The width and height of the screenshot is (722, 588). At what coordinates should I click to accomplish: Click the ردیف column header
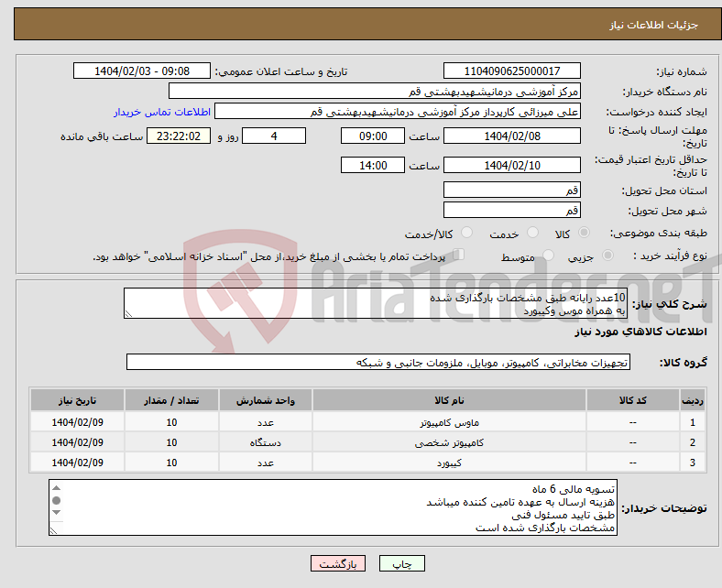pyautogui.click(x=693, y=400)
